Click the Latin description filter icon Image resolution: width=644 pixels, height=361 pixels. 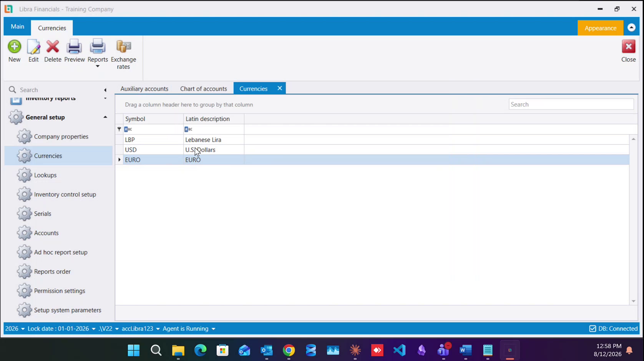coord(188,129)
